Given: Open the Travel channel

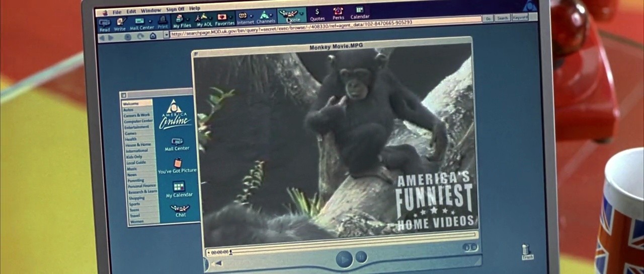Looking at the screenshot, I should click(134, 216).
